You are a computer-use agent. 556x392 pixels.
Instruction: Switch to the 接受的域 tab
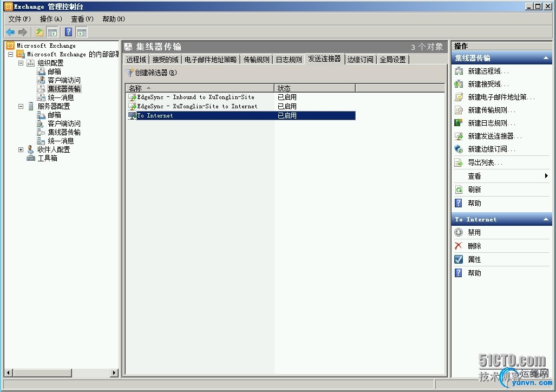click(x=165, y=60)
